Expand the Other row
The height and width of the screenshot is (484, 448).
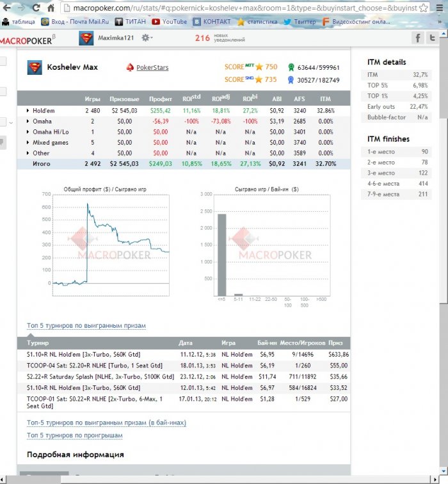click(28, 153)
